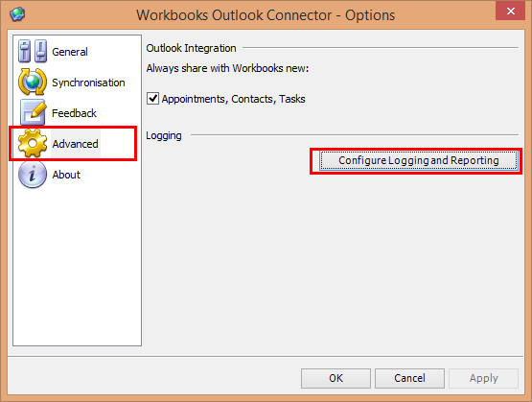Image resolution: width=532 pixels, height=402 pixels.
Task: Confirm settings with the OK button
Action: pyautogui.click(x=335, y=378)
